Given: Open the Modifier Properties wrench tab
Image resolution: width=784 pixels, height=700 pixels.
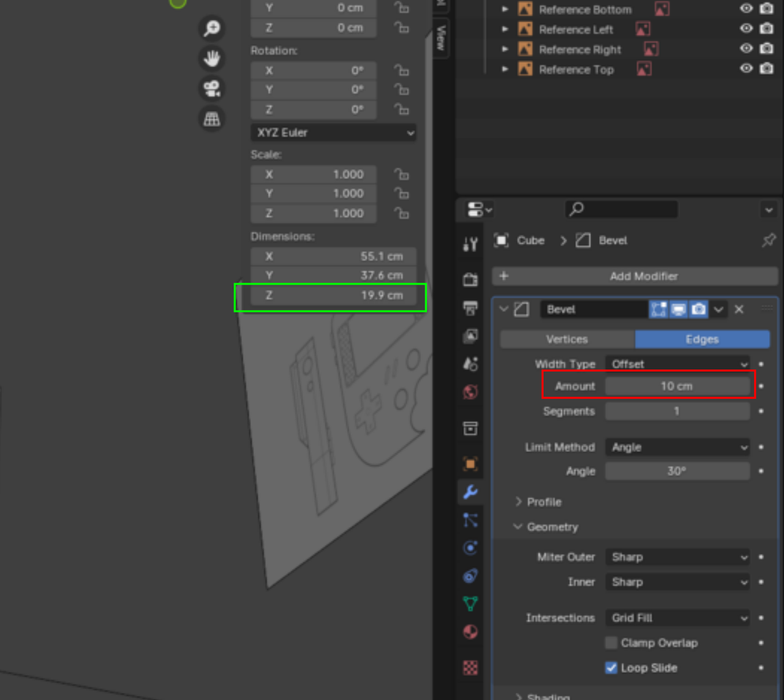Looking at the screenshot, I should click(x=470, y=492).
